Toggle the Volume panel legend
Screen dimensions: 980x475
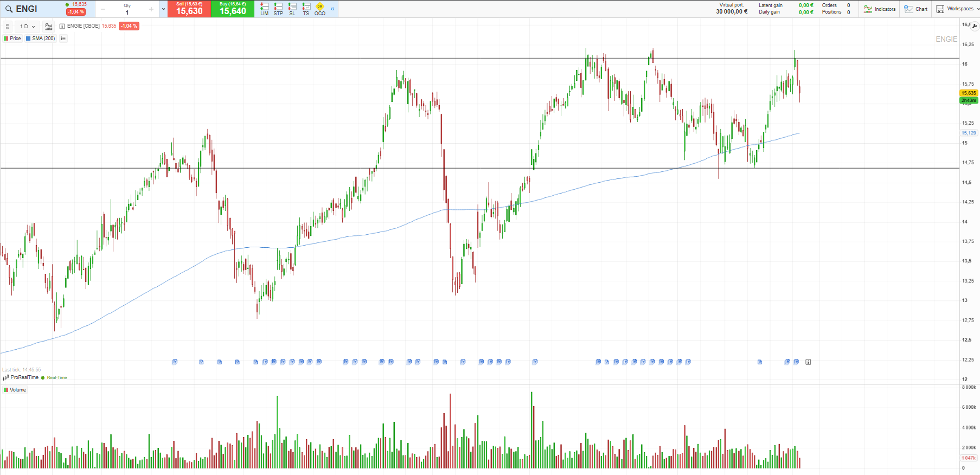[15, 390]
